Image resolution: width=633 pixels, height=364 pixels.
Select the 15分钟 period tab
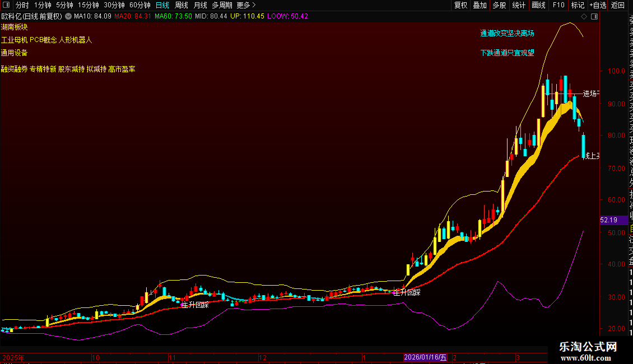click(89, 5)
